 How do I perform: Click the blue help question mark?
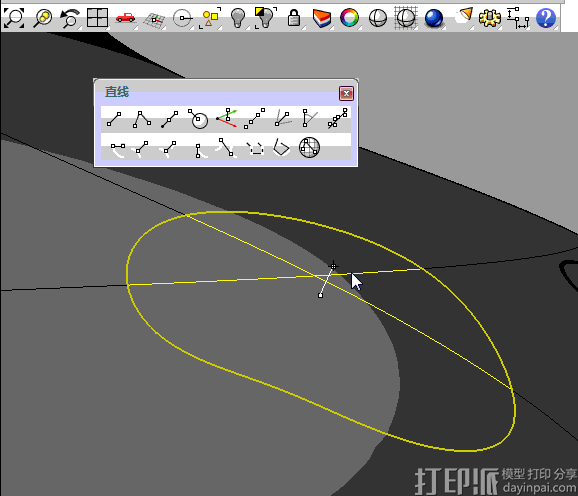coord(546,18)
